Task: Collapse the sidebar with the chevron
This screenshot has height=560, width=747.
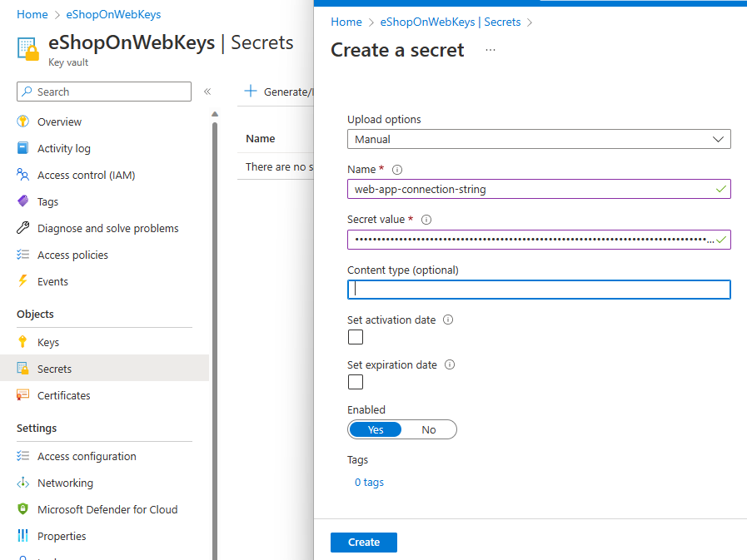Action: [x=207, y=93]
